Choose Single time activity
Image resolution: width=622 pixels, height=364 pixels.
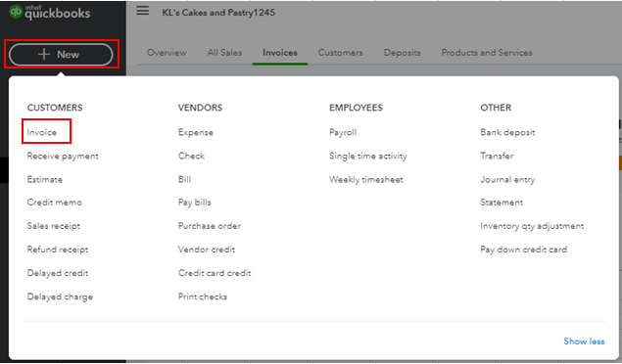coord(368,156)
